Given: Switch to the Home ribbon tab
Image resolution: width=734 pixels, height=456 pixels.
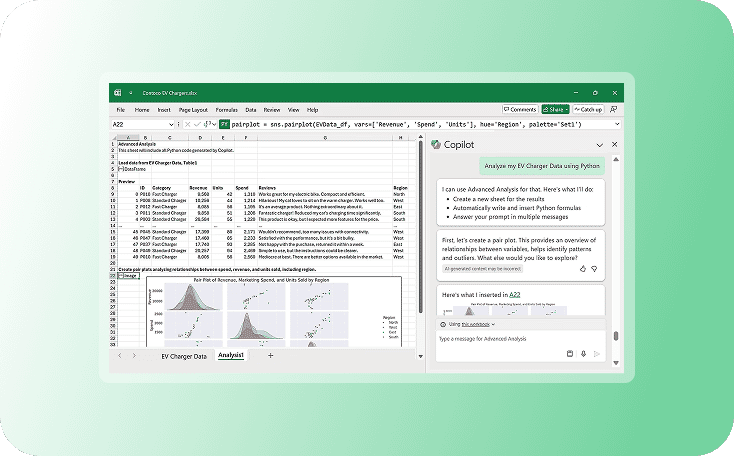Looking at the screenshot, I should (x=142, y=110).
